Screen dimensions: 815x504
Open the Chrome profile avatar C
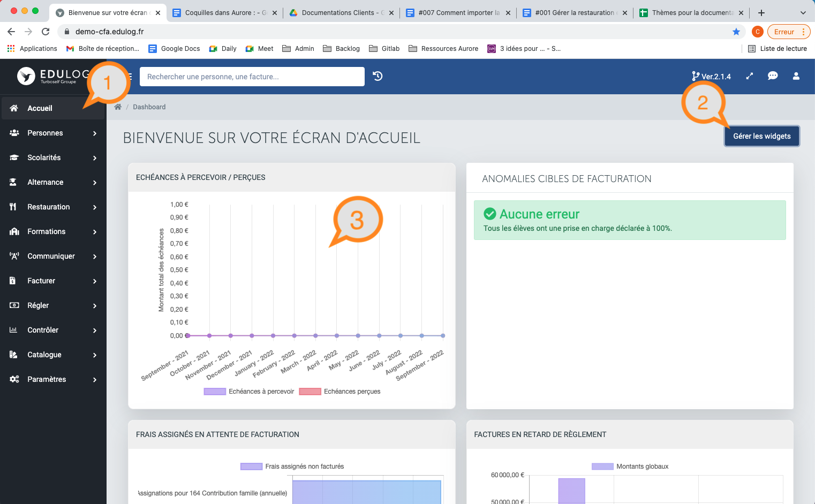click(757, 32)
